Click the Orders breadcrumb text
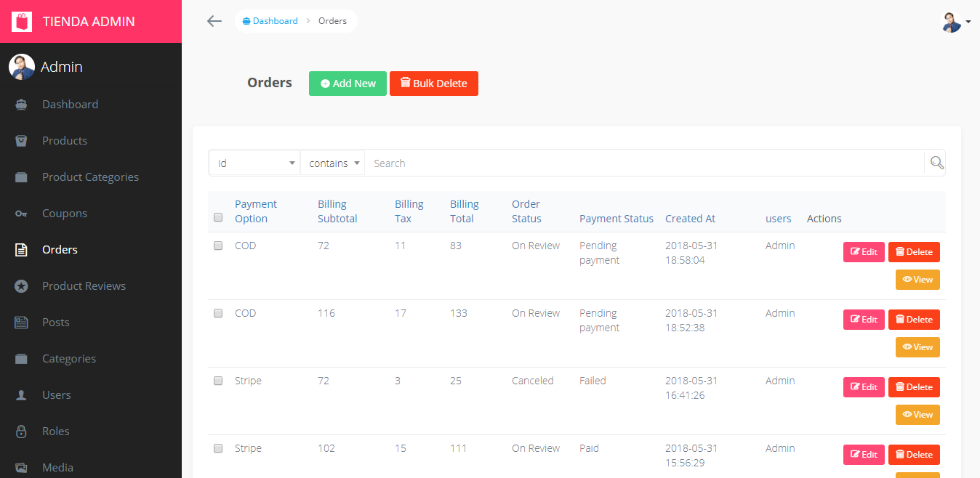The width and height of the screenshot is (980, 478). coord(332,21)
